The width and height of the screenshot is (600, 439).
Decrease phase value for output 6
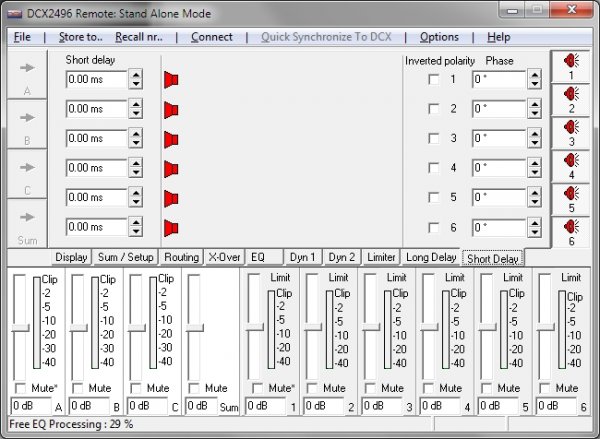pyautogui.click(x=535, y=232)
